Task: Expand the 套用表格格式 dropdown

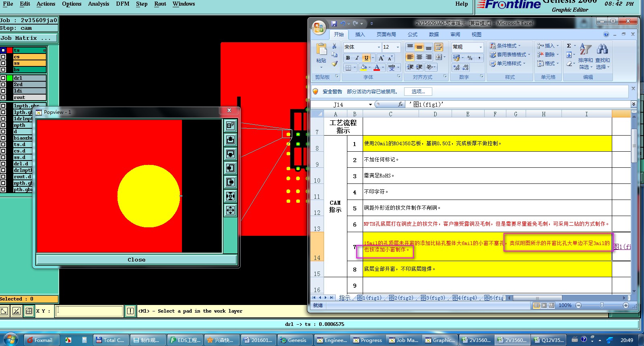Action: click(x=510, y=54)
